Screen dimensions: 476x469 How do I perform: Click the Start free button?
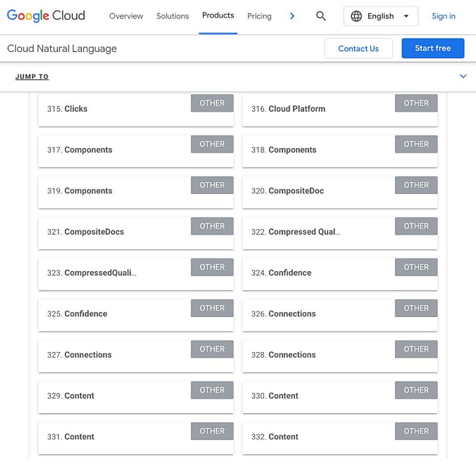432,48
